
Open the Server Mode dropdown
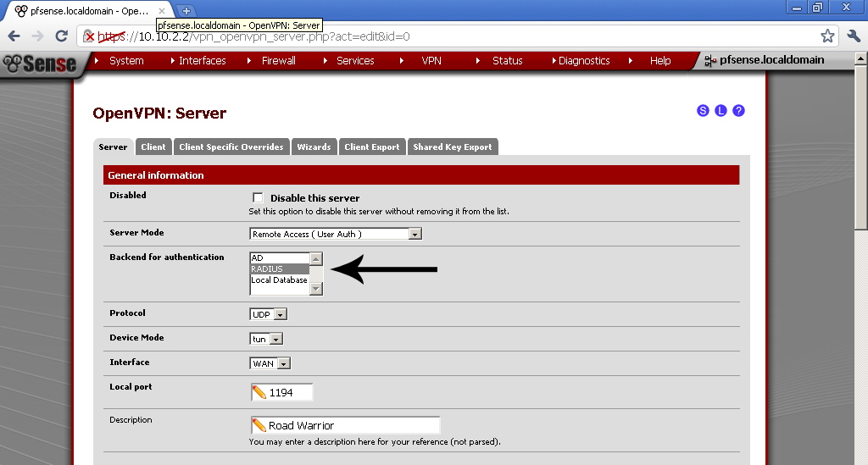pos(336,234)
